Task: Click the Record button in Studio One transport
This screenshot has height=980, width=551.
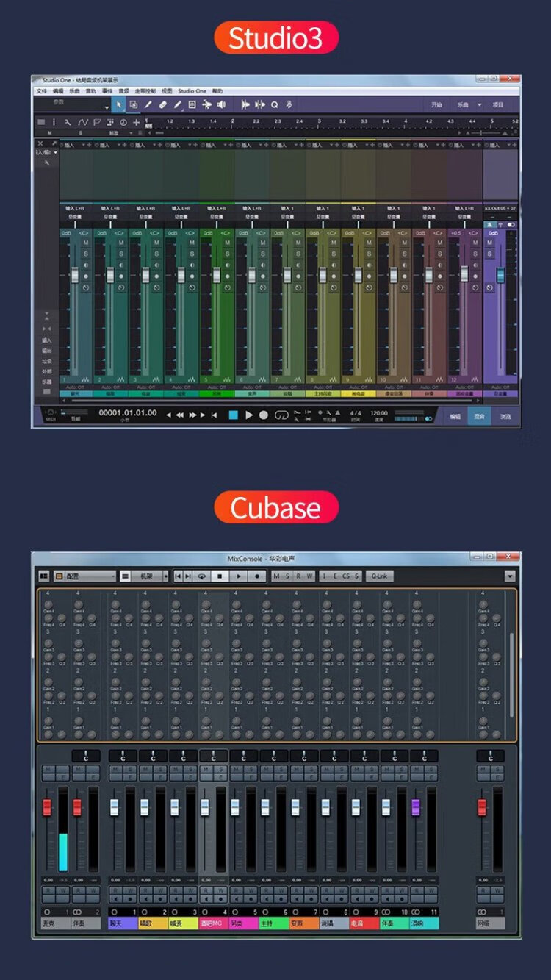Action: [x=264, y=415]
